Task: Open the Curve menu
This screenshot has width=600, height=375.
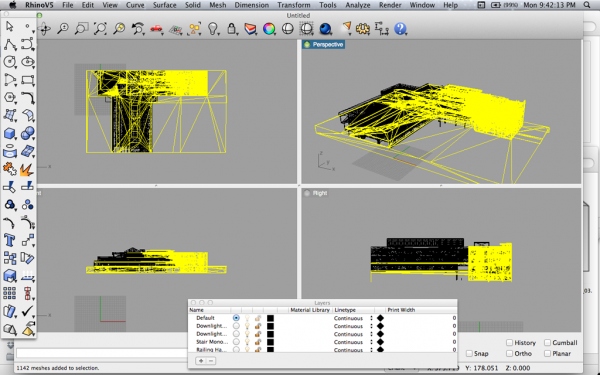Action: (135, 5)
